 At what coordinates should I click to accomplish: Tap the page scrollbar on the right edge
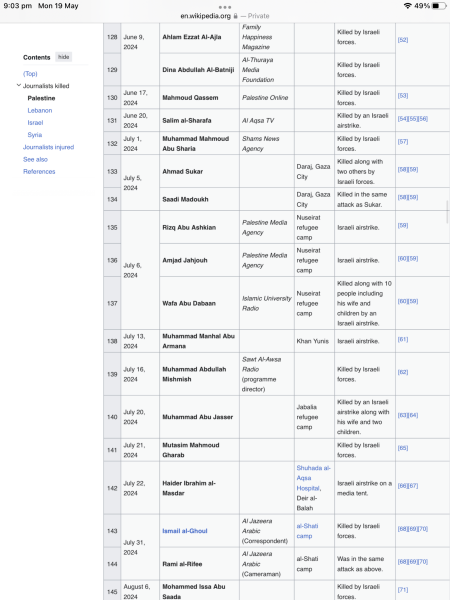pos(447,211)
